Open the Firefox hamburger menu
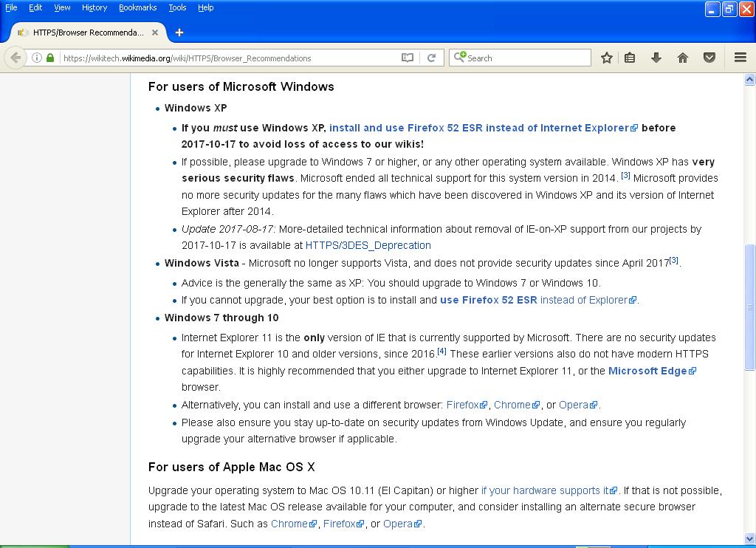The width and height of the screenshot is (756, 548). tap(740, 58)
